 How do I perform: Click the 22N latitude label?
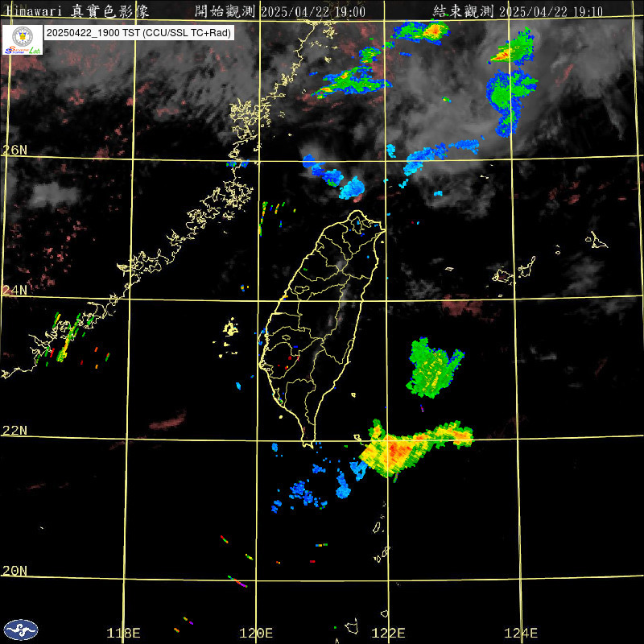[14, 431]
